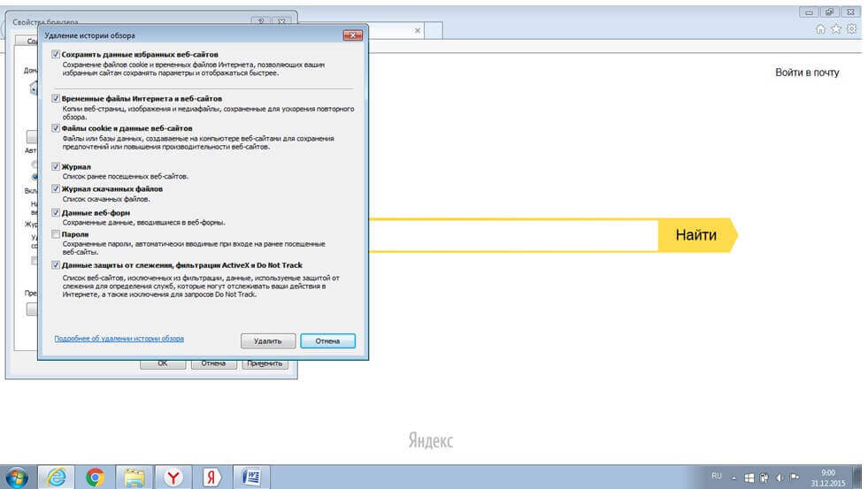This screenshot has height=489, width=868.
Task: Open the RU language selector in taskbar
Action: pyautogui.click(x=716, y=477)
